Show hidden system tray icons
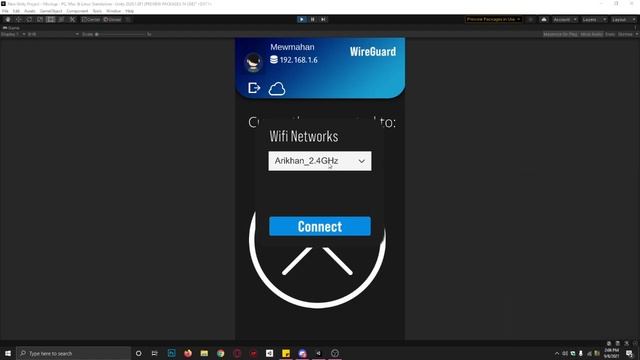The image size is (640, 360). coord(557,353)
